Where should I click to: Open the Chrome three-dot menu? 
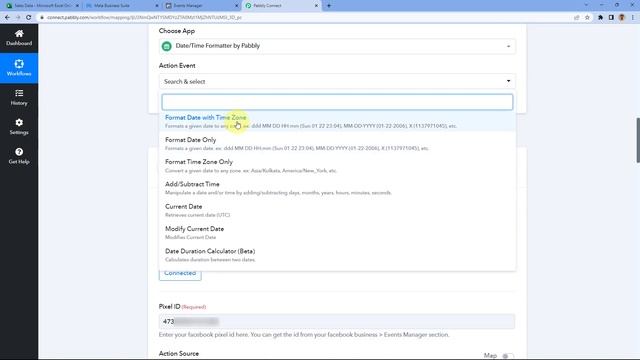[633, 18]
